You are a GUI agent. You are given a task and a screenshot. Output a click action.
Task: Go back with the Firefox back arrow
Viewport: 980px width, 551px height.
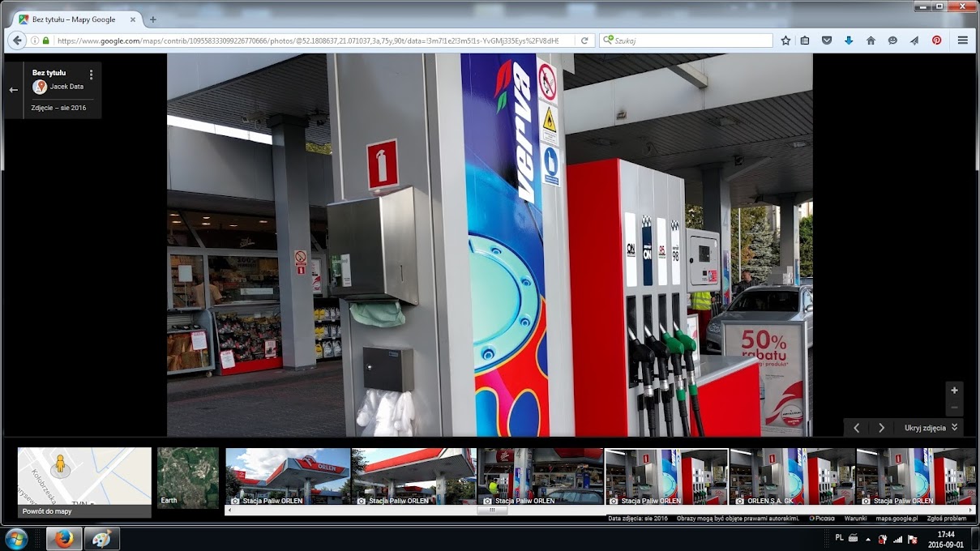pos(17,40)
